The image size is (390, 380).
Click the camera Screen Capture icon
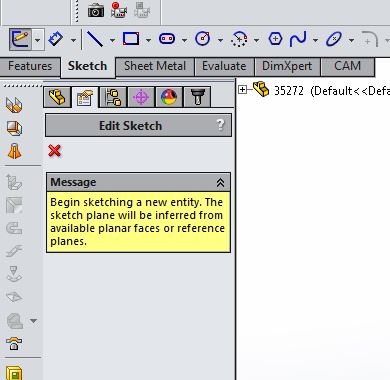point(96,10)
